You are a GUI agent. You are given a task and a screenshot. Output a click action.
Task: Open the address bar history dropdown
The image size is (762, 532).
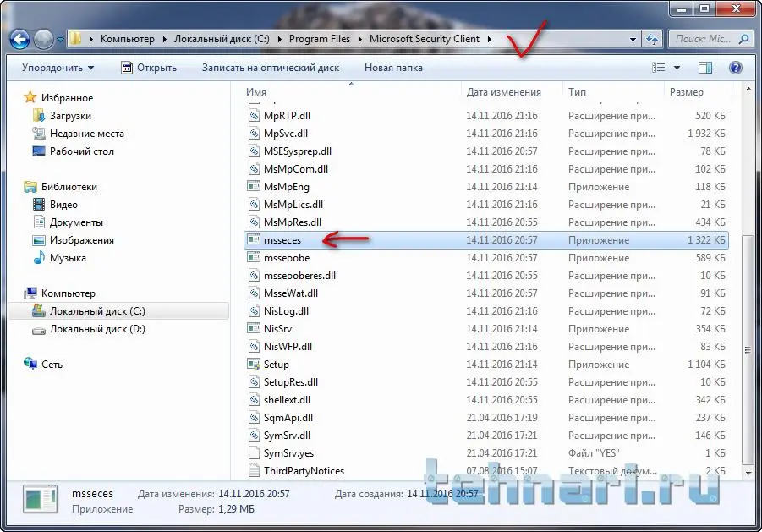[633, 40]
